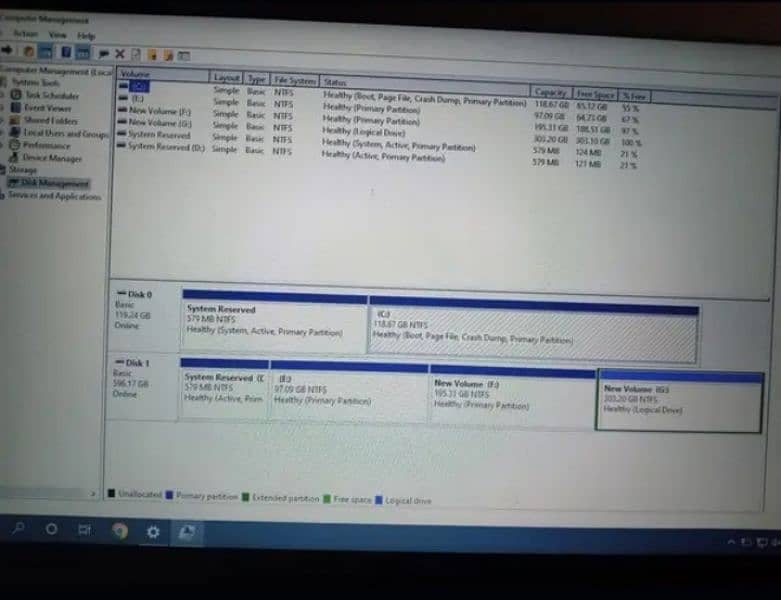This screenshot has height=600, width=781.
Task: Open the View menu
Action: (57, 35)
